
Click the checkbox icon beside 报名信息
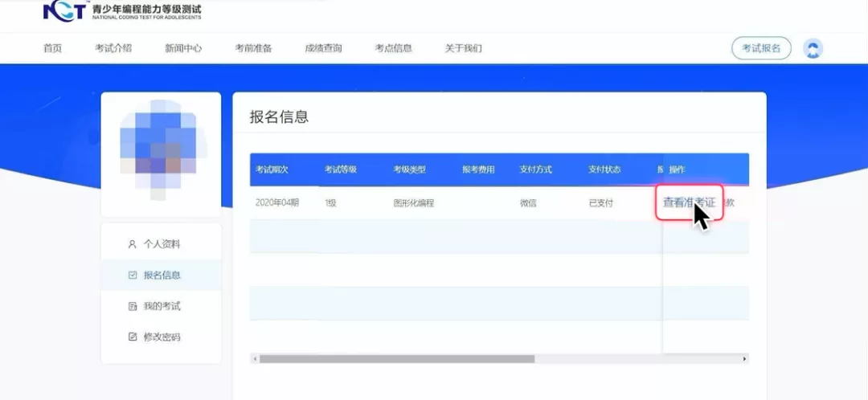[132, 275]
